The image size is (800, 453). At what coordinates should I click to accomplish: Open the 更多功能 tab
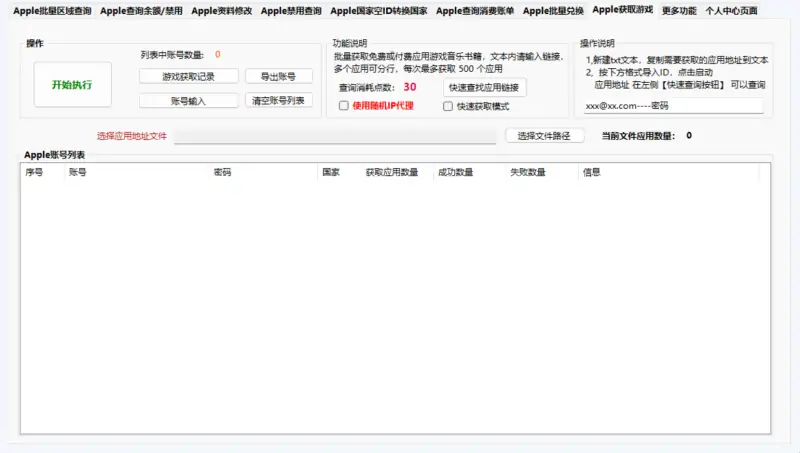click(679, 11)
